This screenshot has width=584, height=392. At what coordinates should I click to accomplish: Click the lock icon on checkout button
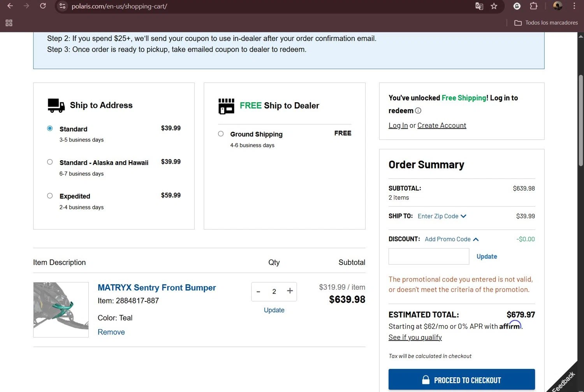[426, 380]
